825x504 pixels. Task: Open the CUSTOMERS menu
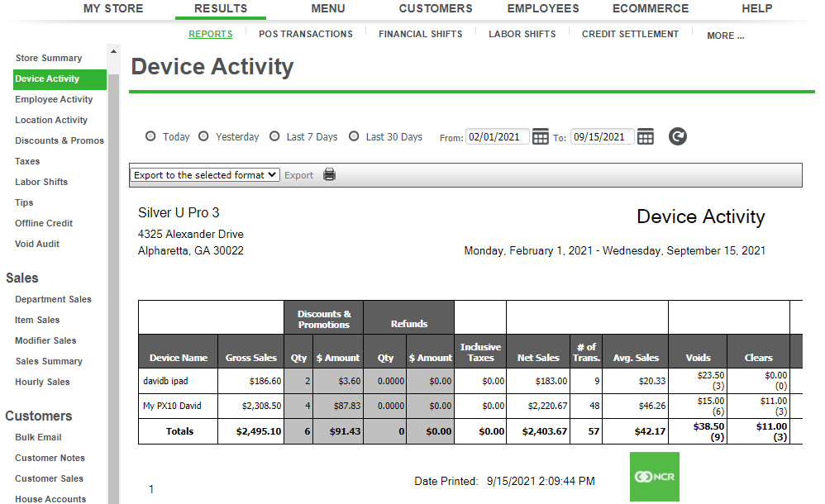pyautogui.click(x=436, y=8)
